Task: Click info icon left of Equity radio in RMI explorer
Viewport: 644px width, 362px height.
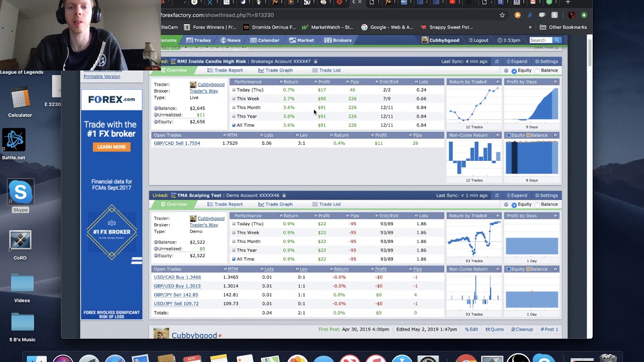Action: tap(506, 71)
